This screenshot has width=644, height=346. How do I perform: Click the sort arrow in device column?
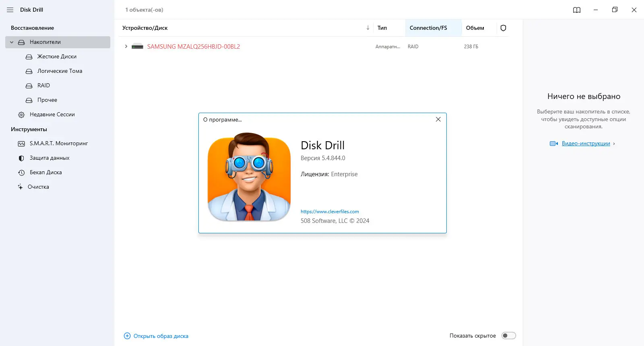[x=368, y=28]
